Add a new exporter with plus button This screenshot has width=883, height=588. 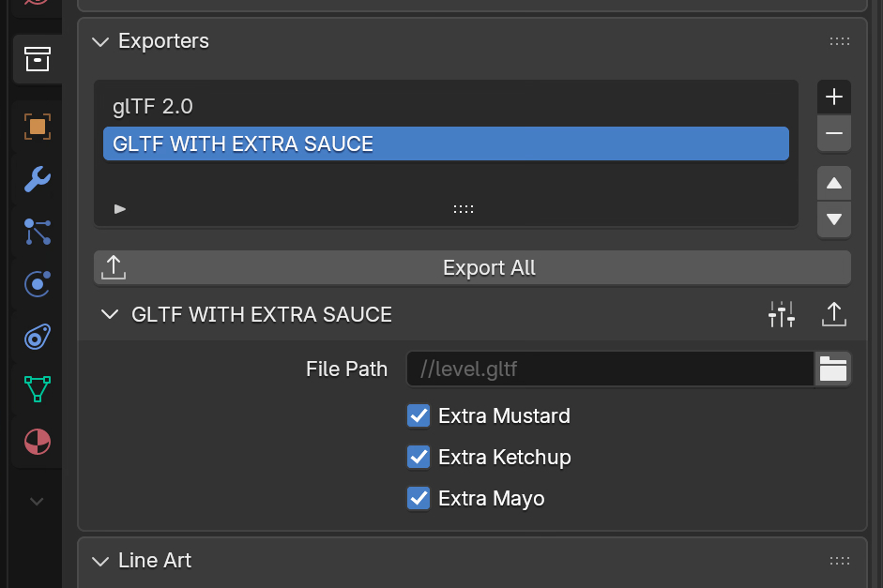833,97
